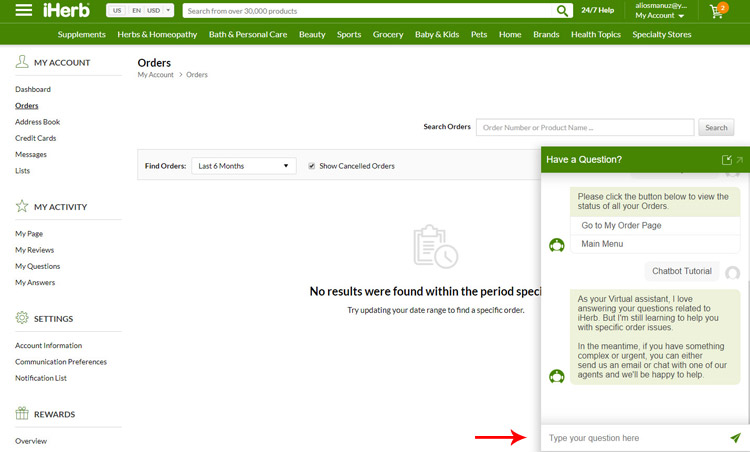Click My Account breadcrumb link
Screen dimensions: 750x452
[155, 75]
